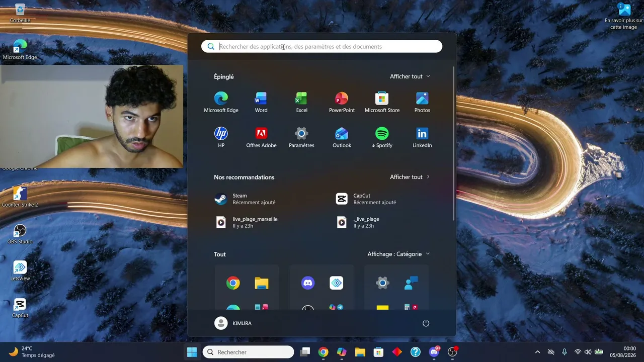Launch Outlook from pinned apps
Screen dimensions: 644x362
[x=342, y=137]
